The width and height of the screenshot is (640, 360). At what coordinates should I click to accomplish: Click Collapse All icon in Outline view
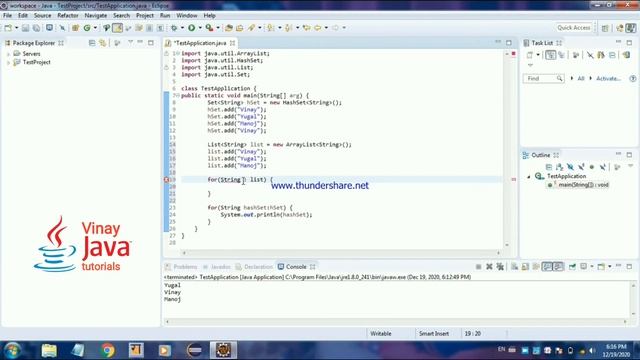tap(549, 167)
